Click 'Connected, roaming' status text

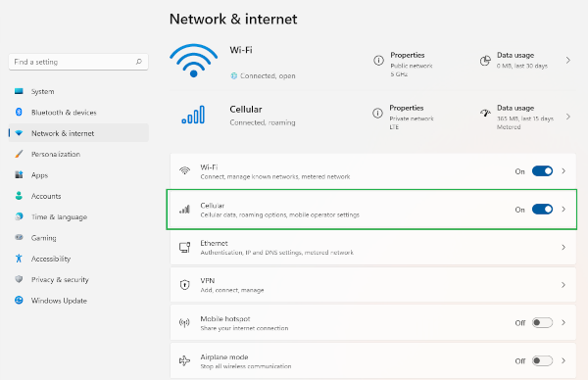tap(262, 122)
